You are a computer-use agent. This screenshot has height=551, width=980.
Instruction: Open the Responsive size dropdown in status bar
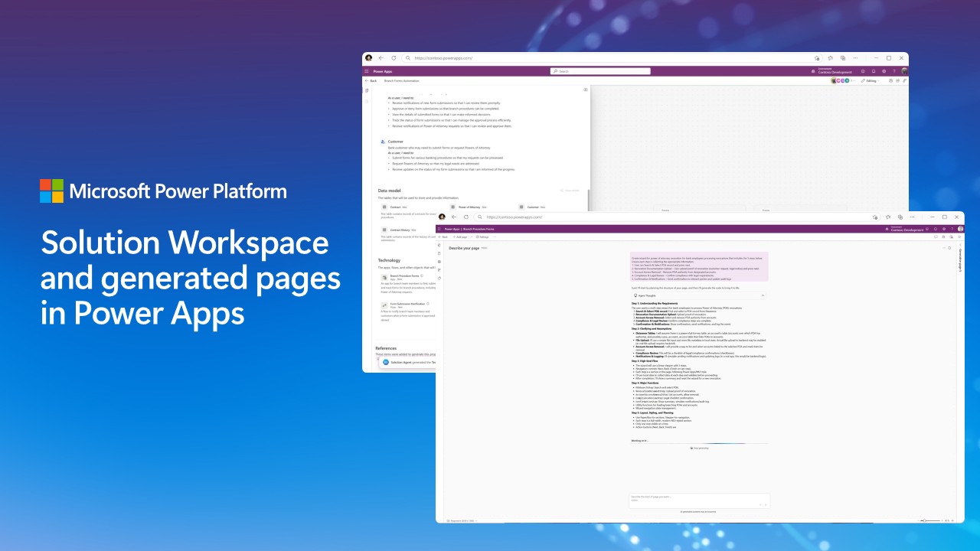click(x=462, y=520)
